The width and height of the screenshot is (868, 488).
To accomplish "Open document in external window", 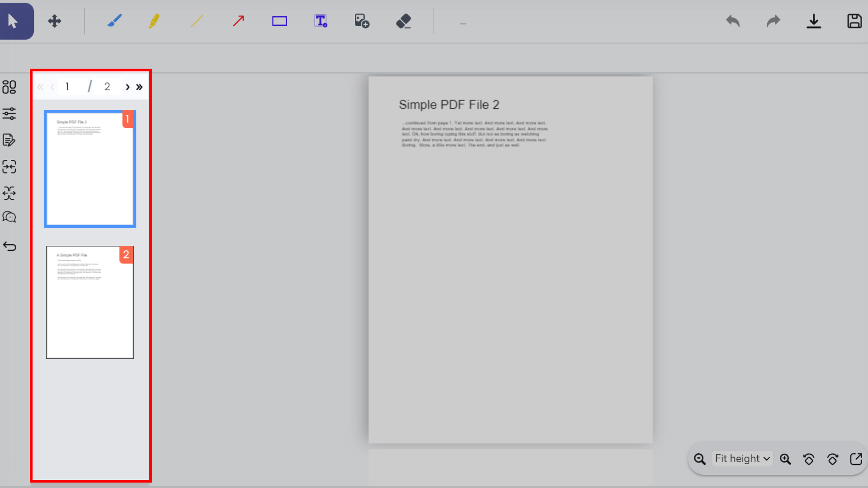I will [856, 459].
